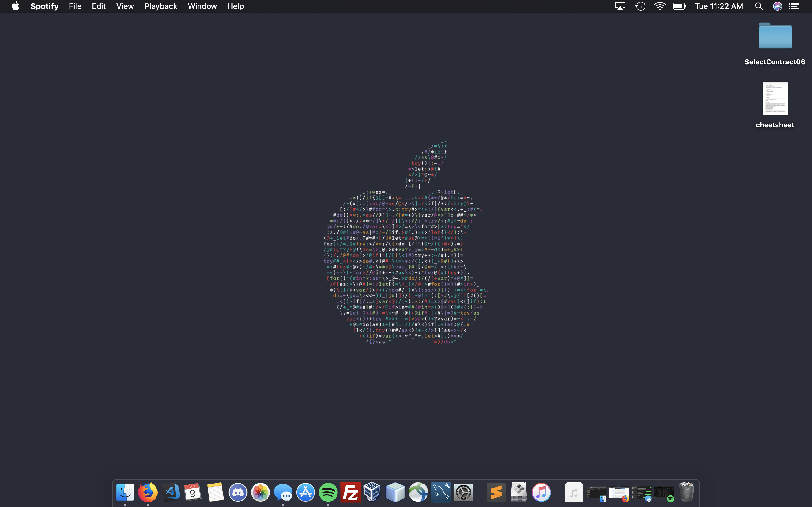812x507 pixels.
Task: Launch FileZilla from the dock
Action: 350,492
